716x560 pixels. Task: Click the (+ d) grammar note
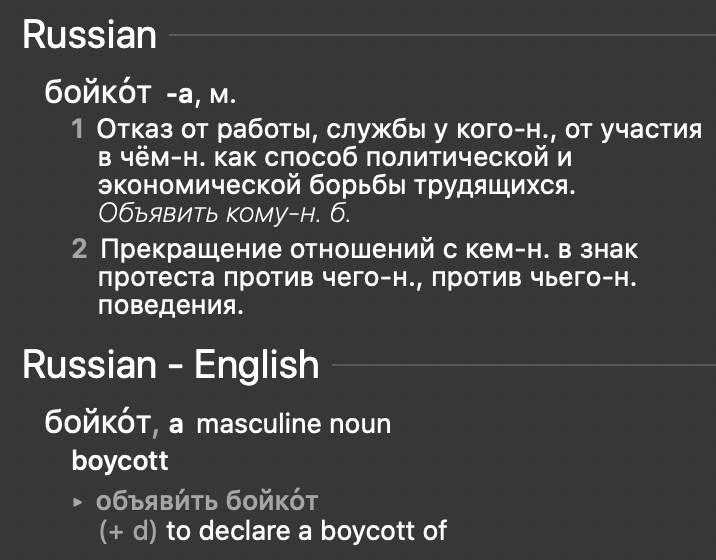coord(128,530)
